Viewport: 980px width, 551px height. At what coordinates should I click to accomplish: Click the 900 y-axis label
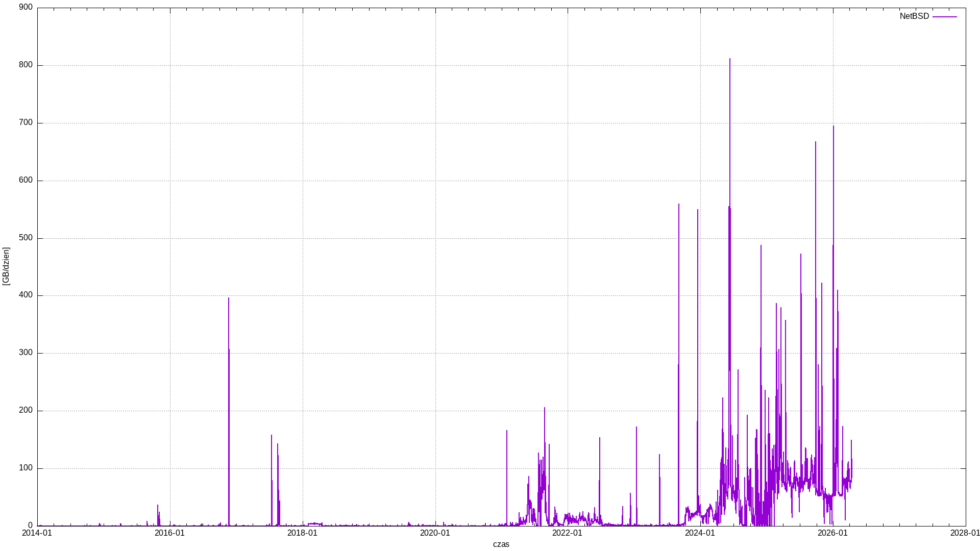26,8
